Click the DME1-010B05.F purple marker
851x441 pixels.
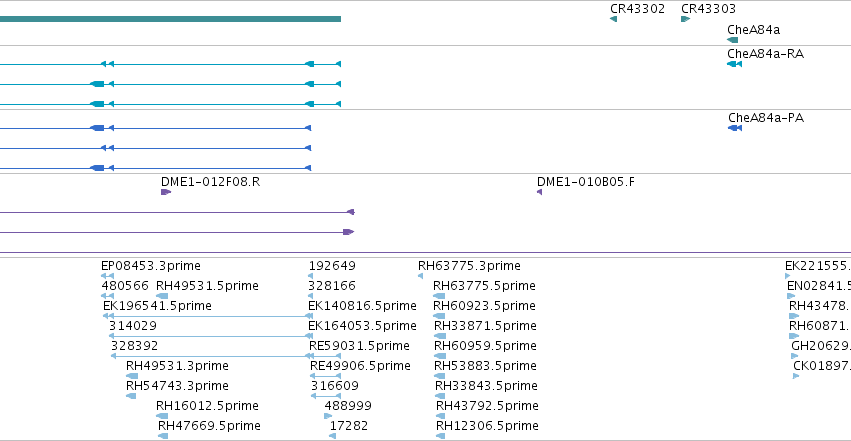coord(539,192)
